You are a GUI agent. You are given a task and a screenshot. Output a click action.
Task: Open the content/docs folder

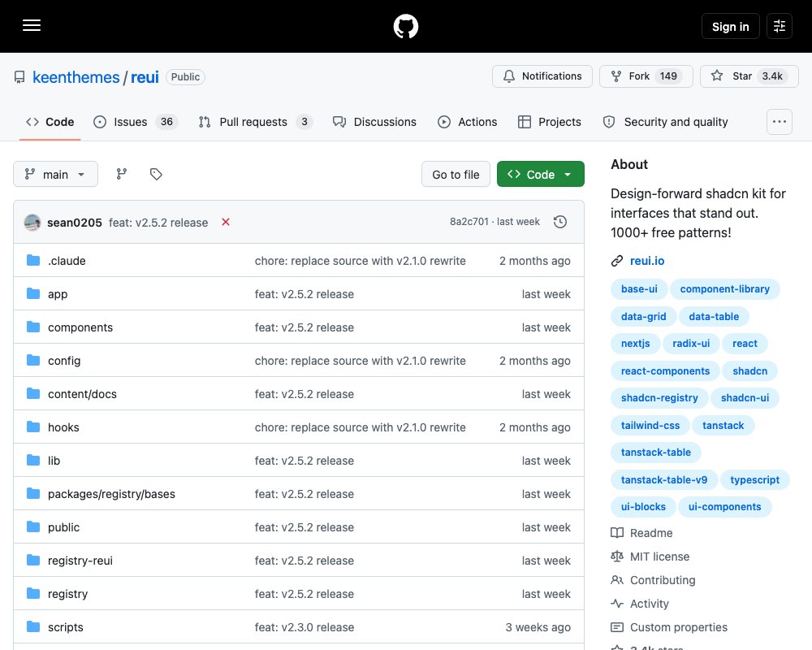coord(82,394)
